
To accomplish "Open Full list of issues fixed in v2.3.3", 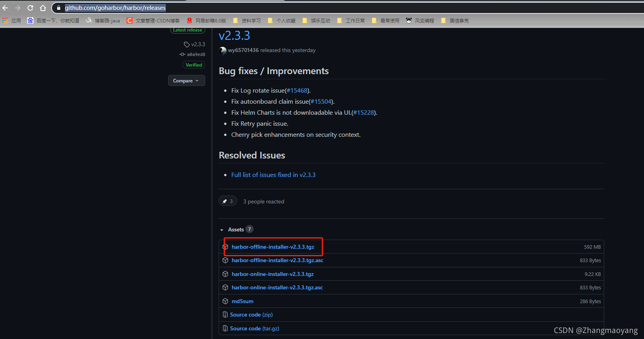I will (x=273, y=175).
